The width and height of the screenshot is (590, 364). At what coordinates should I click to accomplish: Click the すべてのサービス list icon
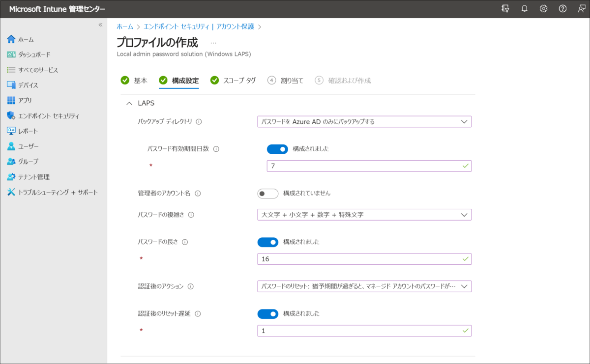11,70
